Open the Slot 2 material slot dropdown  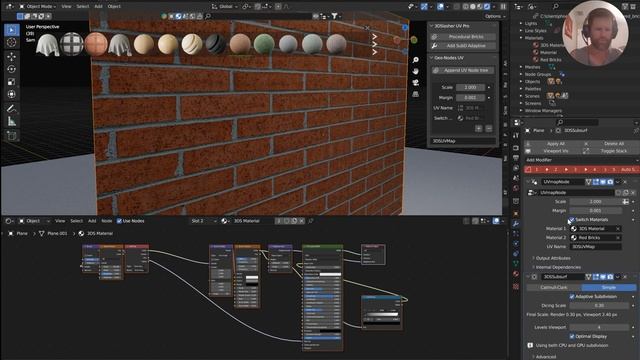(203, 221)
